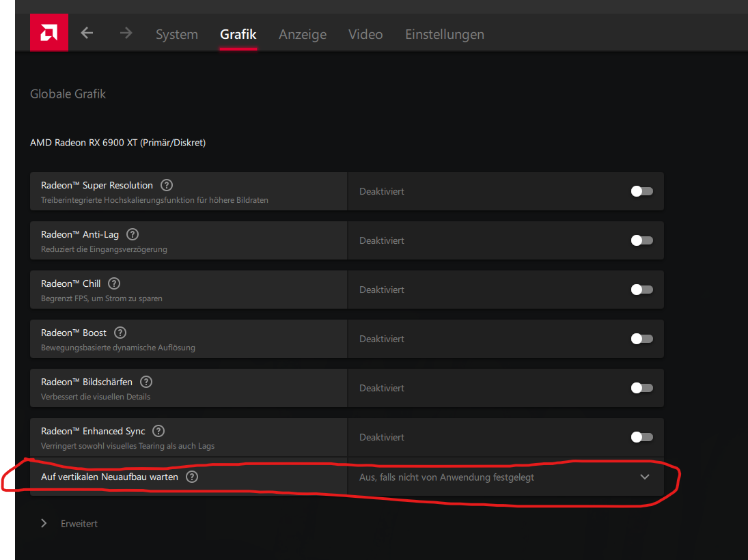Click Deaktiviert status for Bildschärfen
This screenshot has height=560, width=748.
pyautogui.click(x=382, y=388)
